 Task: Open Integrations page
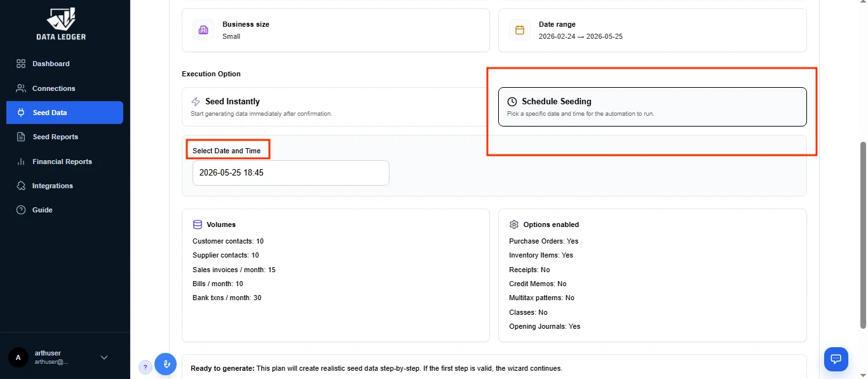65,186
